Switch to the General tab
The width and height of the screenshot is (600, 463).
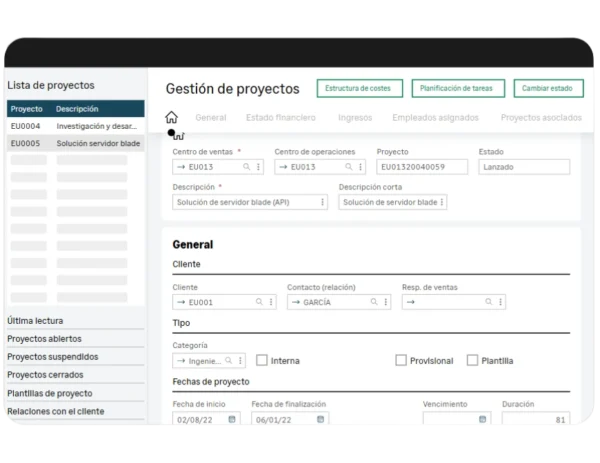click(x=211, y=117)
